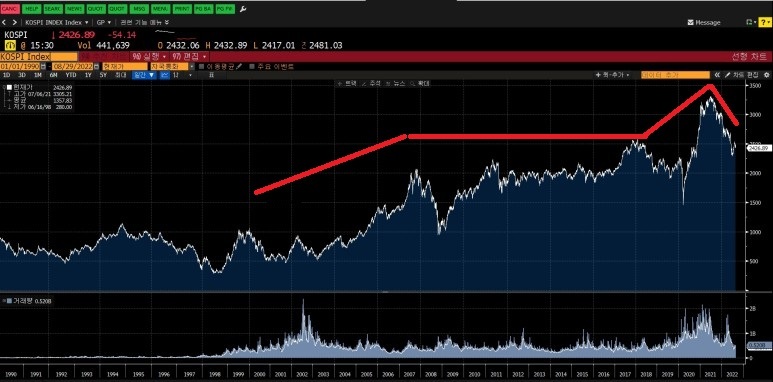Toggle the 현재가 legend white series box
This screenshot has width=773, height=382.
[9, 87]
